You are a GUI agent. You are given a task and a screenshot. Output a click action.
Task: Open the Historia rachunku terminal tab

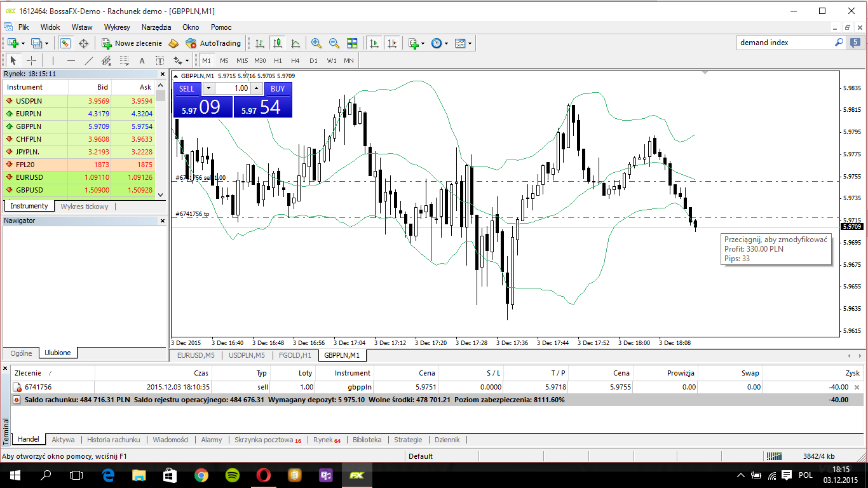coord(113,439)
